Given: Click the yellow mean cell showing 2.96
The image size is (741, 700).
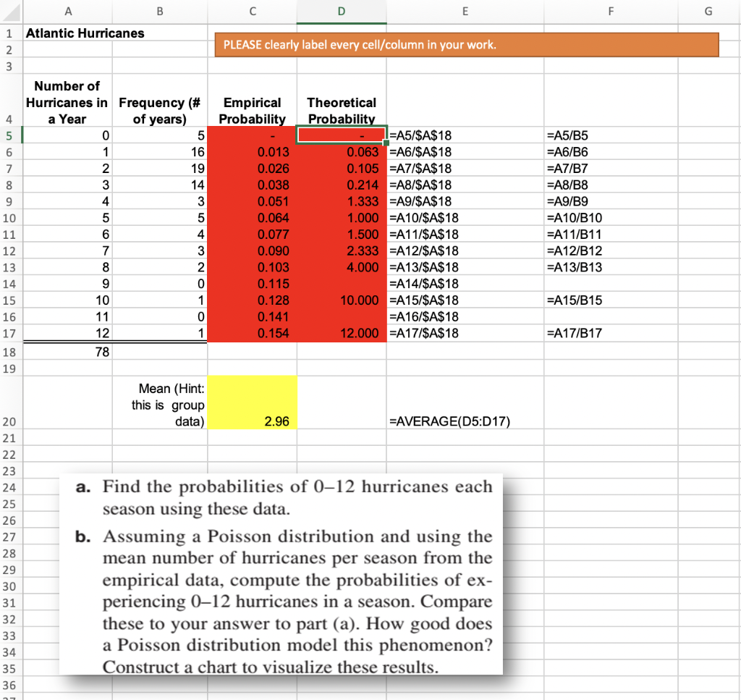Looking at the screenshot, I should pos(253,402).
